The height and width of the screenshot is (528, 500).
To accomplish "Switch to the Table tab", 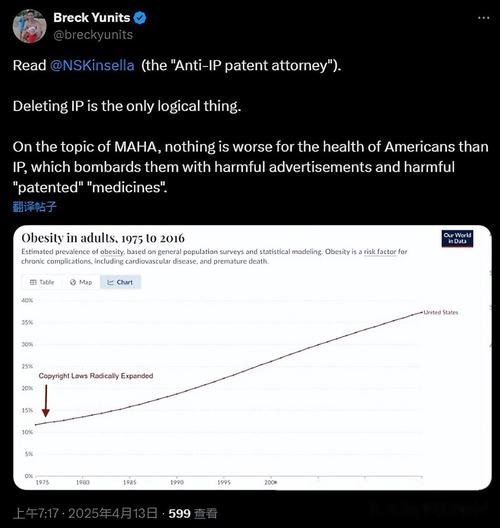I will (x=42, y=282).
